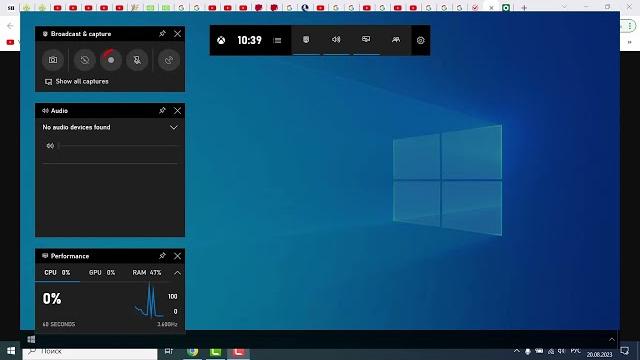Click the start broadcasting icon

click(169, 60)
